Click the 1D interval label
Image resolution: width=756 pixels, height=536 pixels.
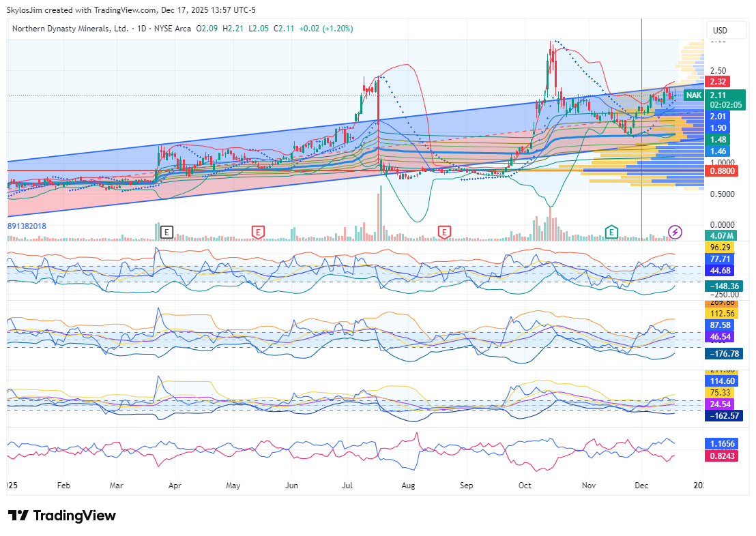[x=142, y=29]
